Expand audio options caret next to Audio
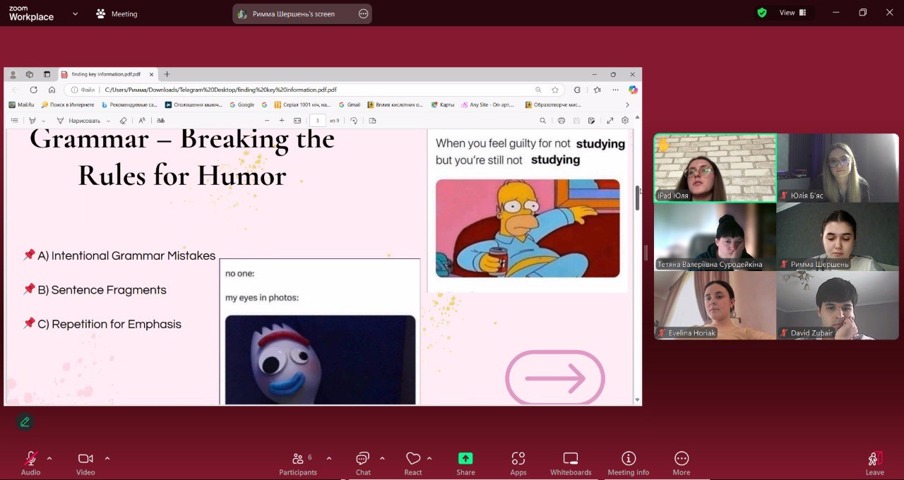Viewport: 904px width, 480px height. pos(49,459)
